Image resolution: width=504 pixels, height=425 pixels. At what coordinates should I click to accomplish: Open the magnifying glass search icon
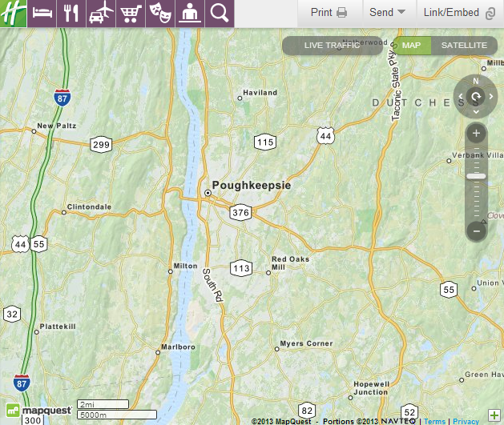coord(220,14)
